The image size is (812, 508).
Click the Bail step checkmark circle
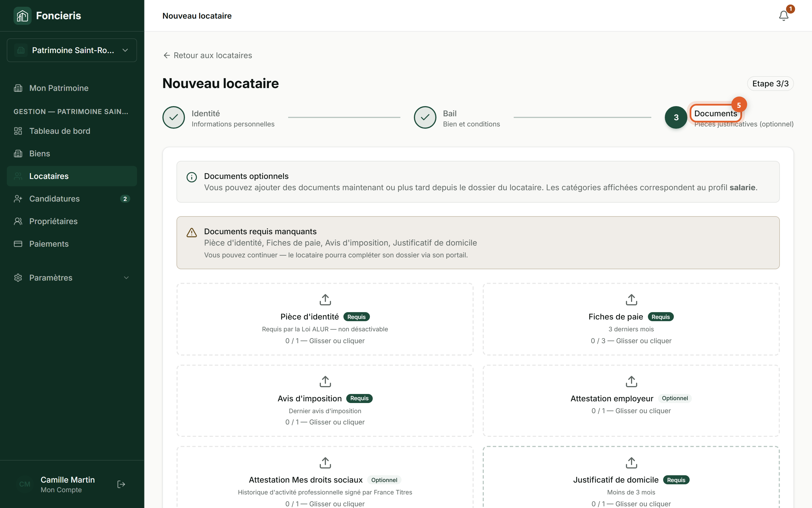tap(425, 117)
